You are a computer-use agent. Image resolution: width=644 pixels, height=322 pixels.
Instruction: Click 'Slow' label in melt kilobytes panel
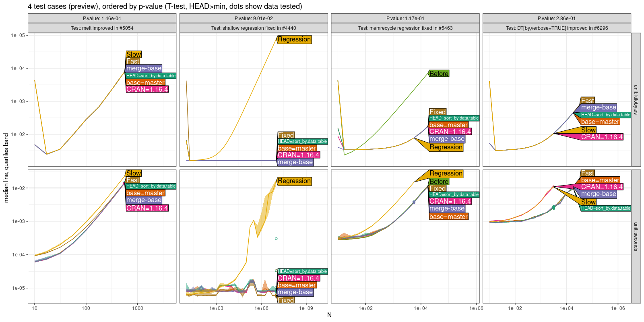(x=134, y=54)
